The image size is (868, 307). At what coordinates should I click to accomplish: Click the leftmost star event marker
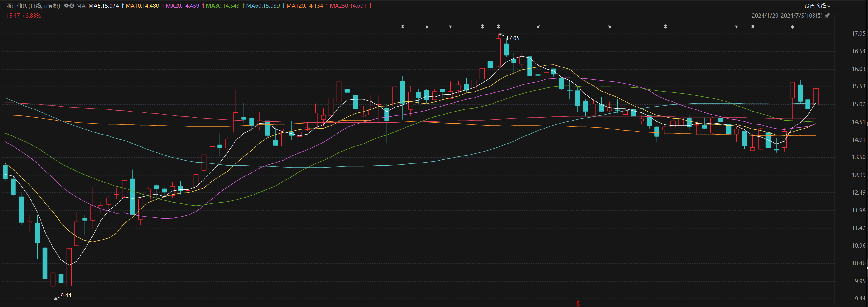coord(427,27)
